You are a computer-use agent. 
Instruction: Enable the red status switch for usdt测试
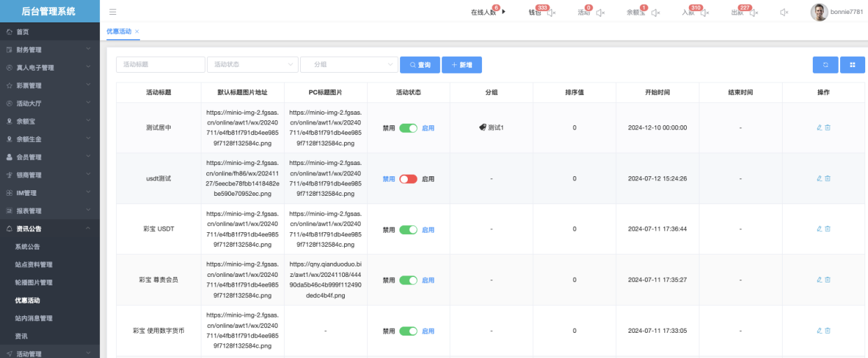pyautogui.click(x=408, y=179)
